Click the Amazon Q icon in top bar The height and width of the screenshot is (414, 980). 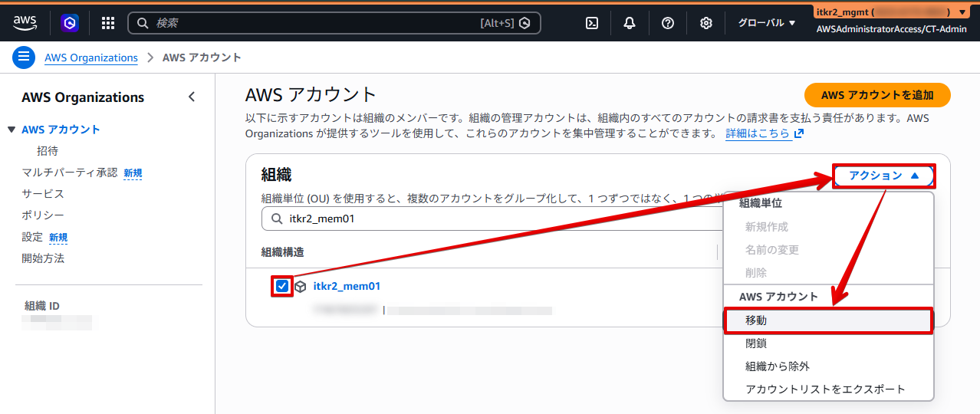70,23
